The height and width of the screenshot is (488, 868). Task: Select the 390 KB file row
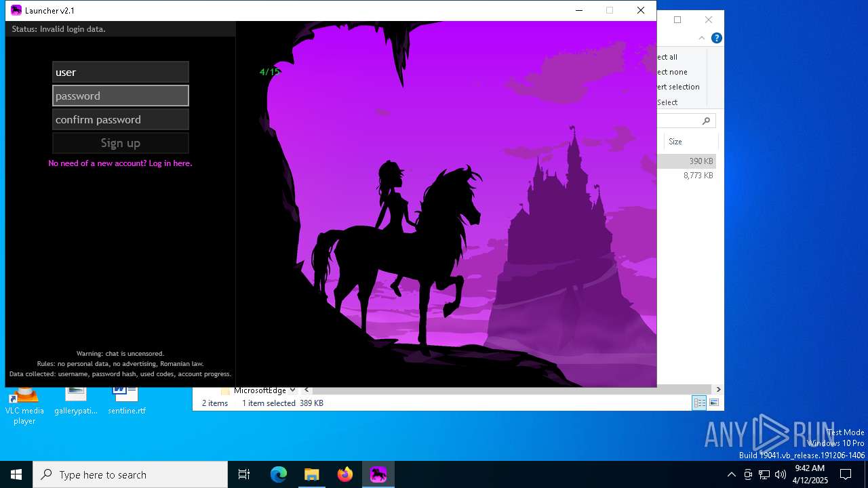[x=686, y=161]
